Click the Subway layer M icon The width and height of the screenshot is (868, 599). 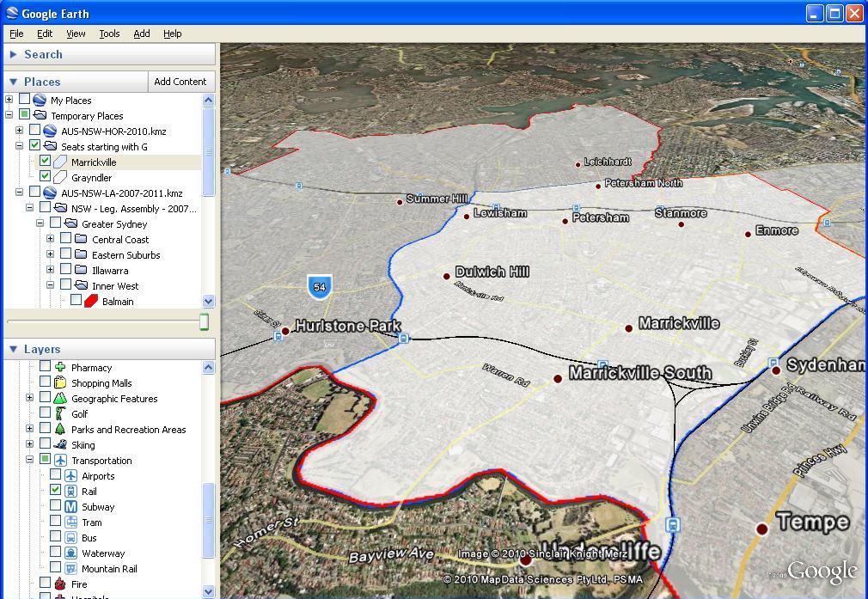tap(70, 506)
